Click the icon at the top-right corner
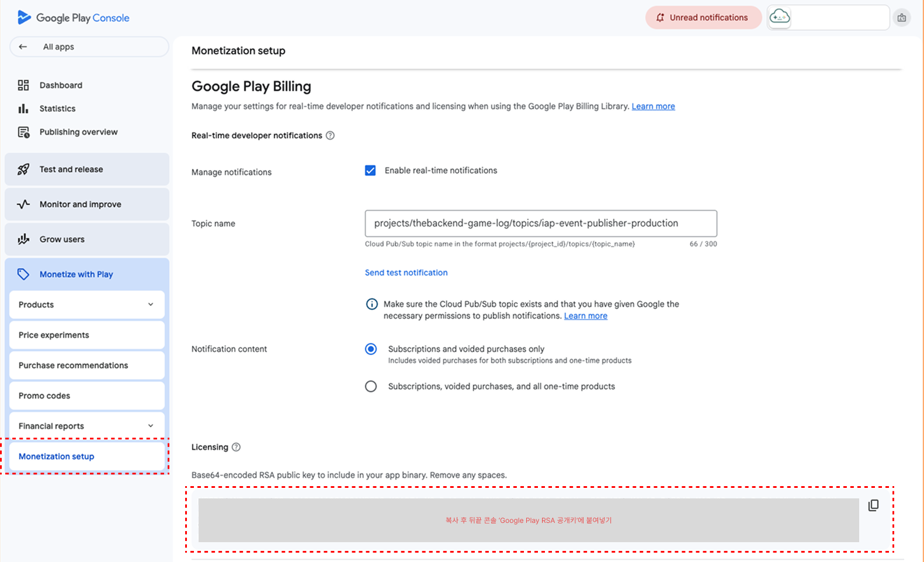The height and width of the screenshot is (562, 924). coord(902,18)
